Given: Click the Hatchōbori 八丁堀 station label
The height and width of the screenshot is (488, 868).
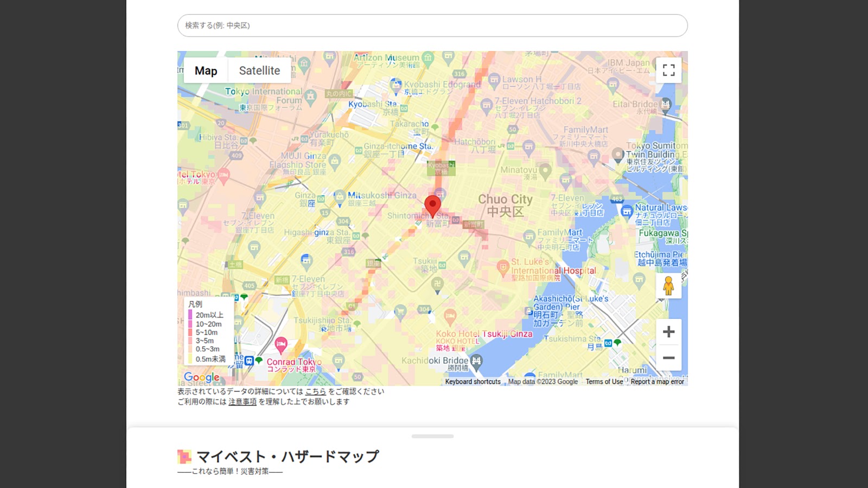Looking at the screenshot, I should [x=475, y=145].
